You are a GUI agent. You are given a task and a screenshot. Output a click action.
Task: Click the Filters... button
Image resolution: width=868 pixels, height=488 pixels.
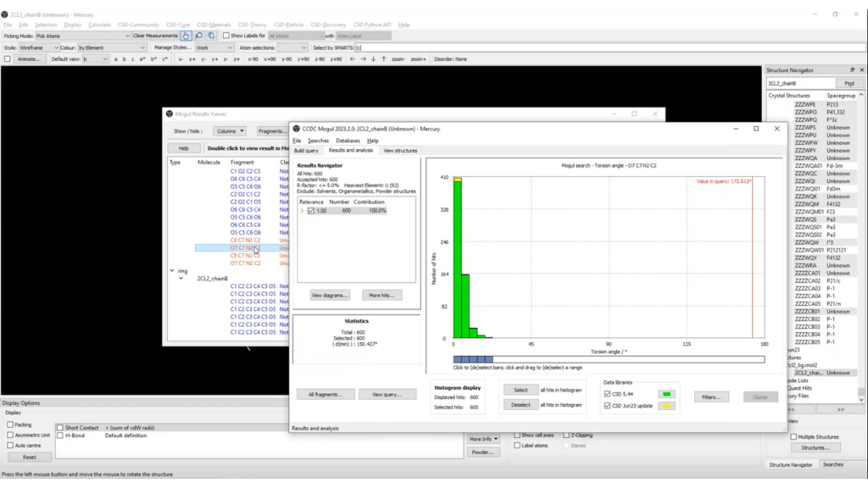click(710, 396)
